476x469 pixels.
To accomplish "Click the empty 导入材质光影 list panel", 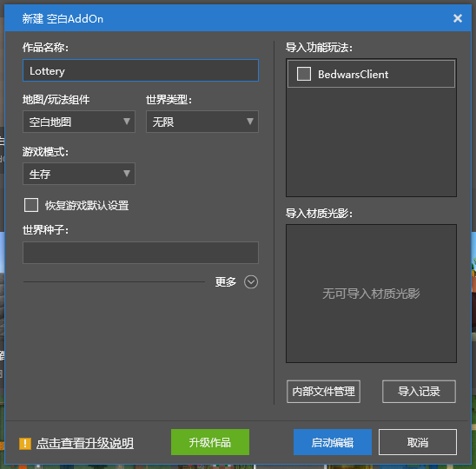I will [371, 294].
